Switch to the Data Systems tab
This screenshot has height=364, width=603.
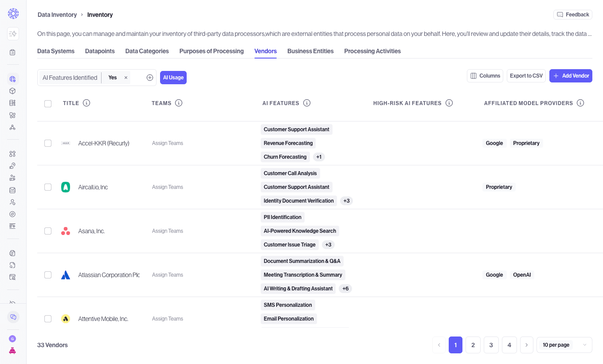coord(56,51)
